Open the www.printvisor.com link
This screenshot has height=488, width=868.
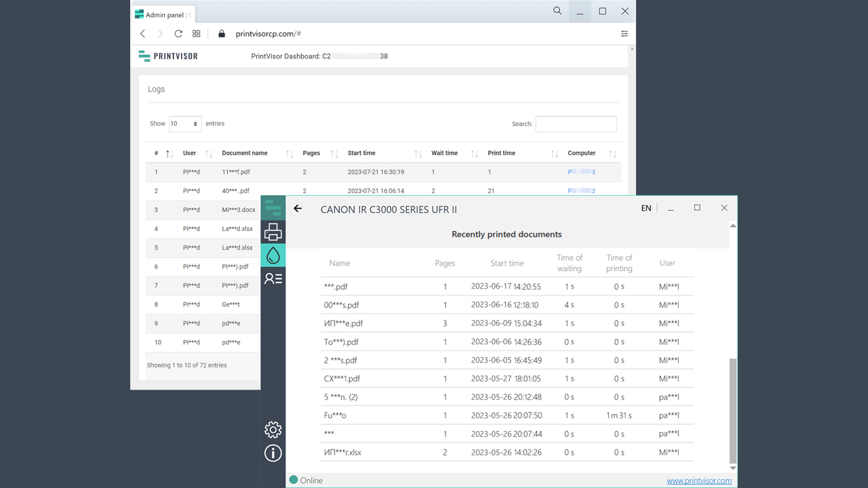pyautogui.click(x=698, y=481)
